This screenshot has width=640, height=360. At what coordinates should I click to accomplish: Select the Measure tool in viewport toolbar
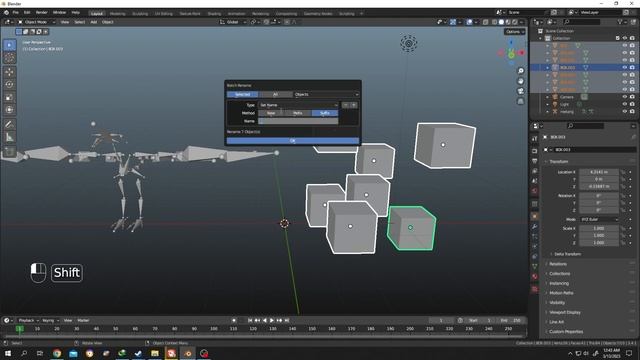(9, 137)
